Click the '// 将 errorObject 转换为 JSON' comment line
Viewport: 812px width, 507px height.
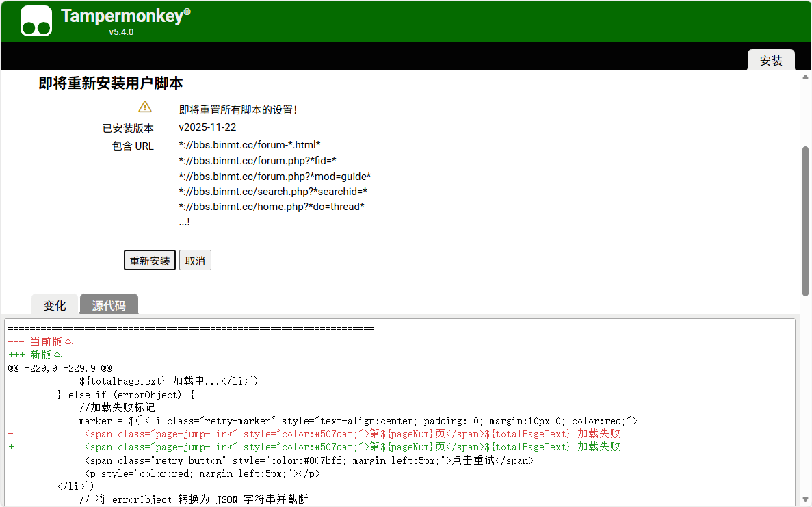(194, 499)
